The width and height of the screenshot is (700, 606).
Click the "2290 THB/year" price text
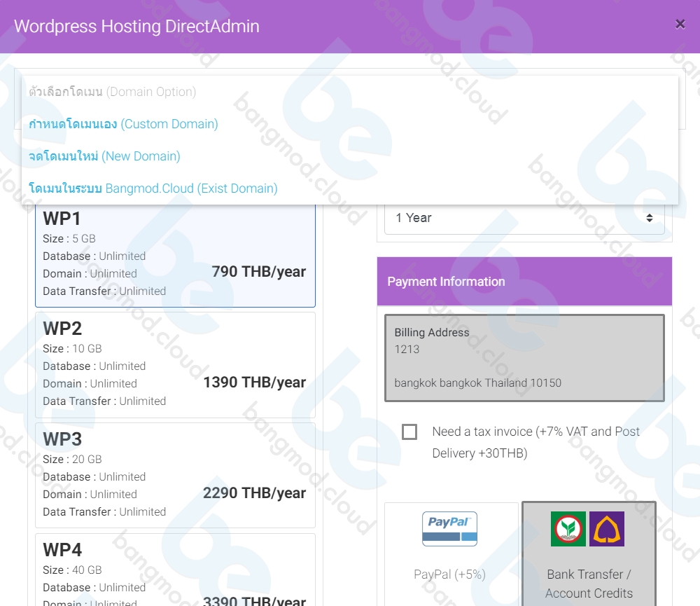click(x=255, y=493)
